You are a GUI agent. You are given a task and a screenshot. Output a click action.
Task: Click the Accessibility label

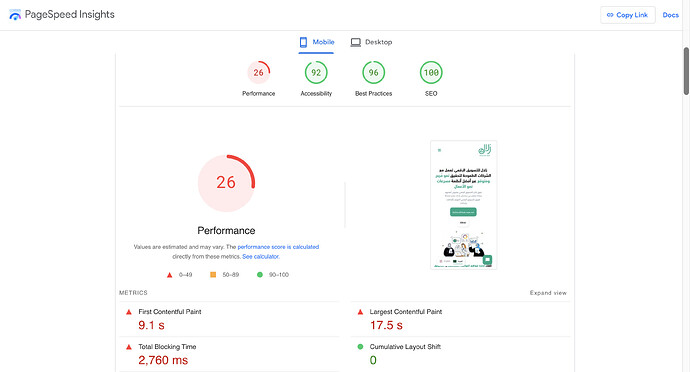point(316,93)
